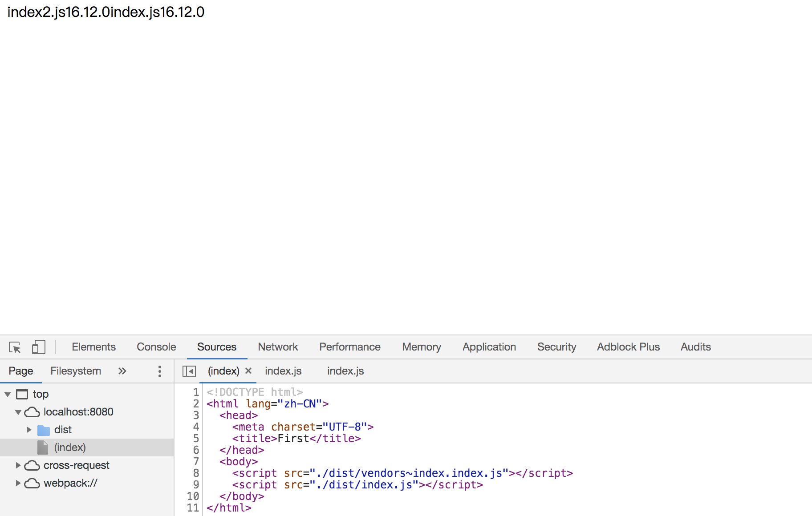The width and height of the screenshot is (812, 516).
Task: Open the navigator three-dot options menu
Action: coord(160,371)
